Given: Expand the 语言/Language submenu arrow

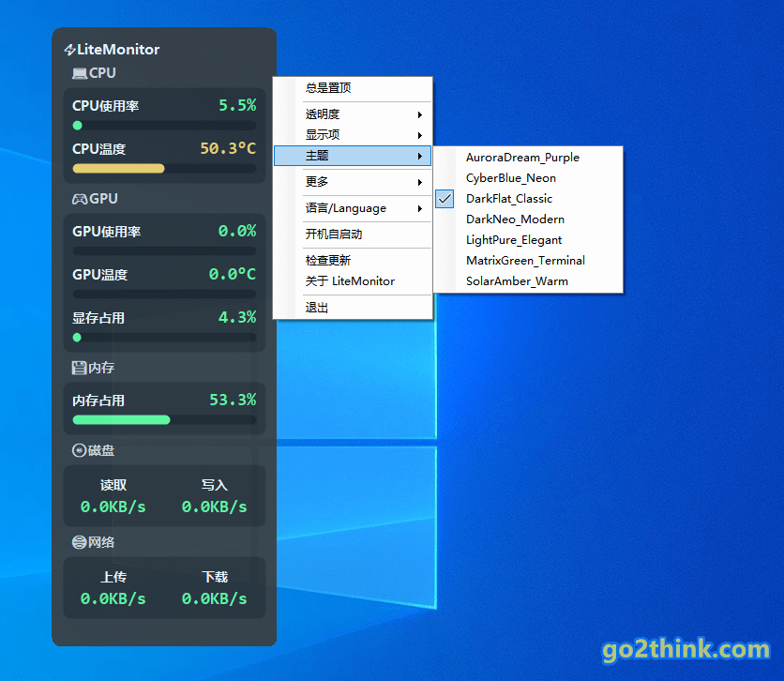Looking at the screenshot, I should [x=420, y=208].
